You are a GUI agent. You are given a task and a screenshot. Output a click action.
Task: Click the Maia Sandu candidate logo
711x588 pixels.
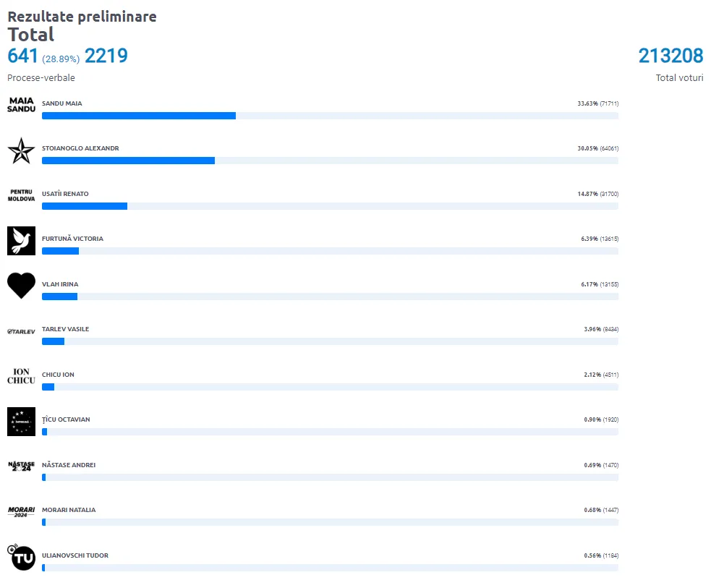(x=21, y=105)
